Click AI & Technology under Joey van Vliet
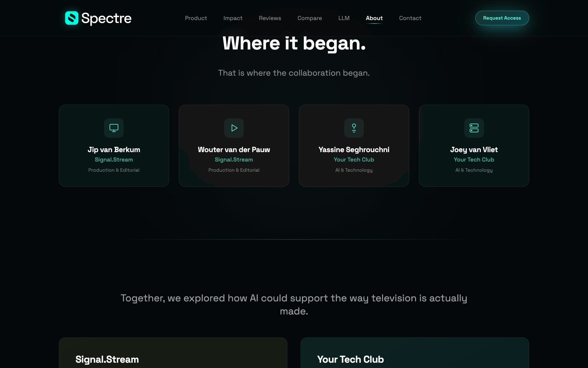Screen dimensions: 588x368 (474, 170)
